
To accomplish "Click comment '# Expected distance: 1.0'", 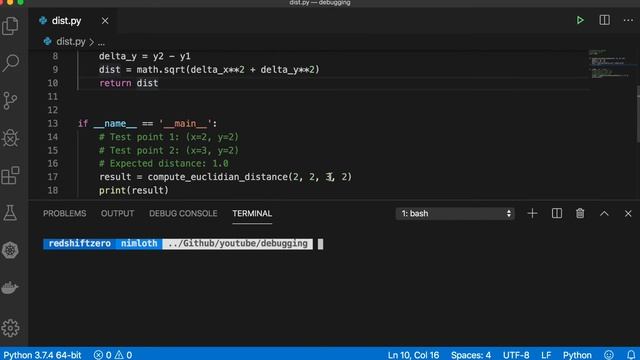I will (x=164, y=164).
